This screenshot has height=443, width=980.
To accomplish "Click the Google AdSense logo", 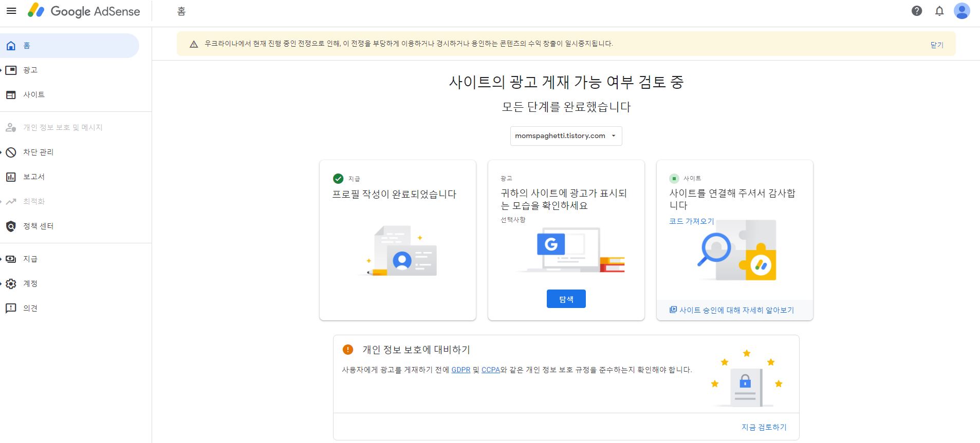I will click(x=84, y=11).
